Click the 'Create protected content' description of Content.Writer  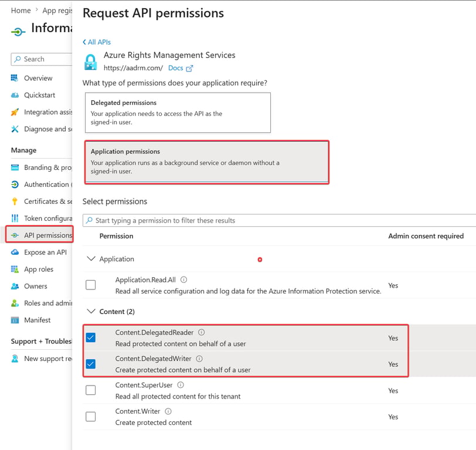click(154, 422)
